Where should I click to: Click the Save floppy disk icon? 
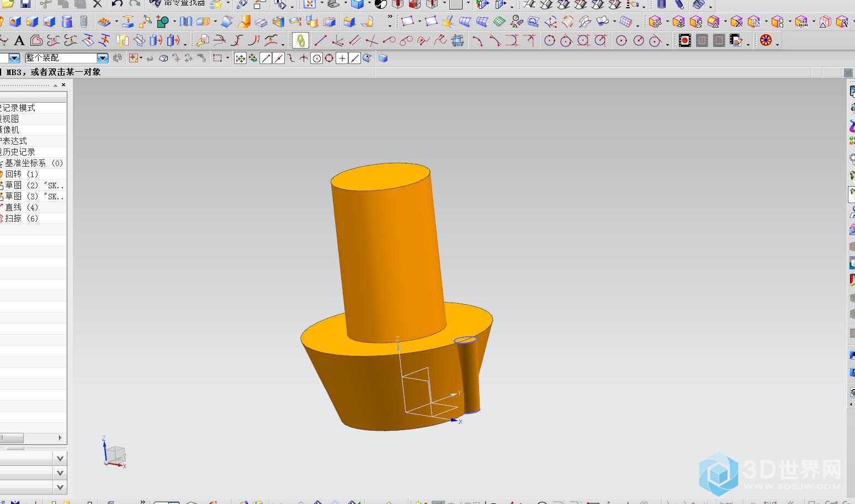tap(25, 4)
